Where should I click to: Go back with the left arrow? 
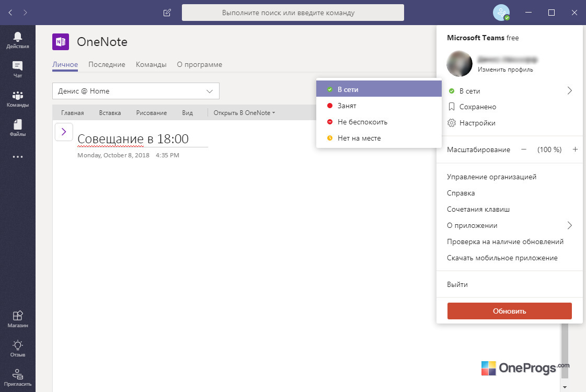10,13
